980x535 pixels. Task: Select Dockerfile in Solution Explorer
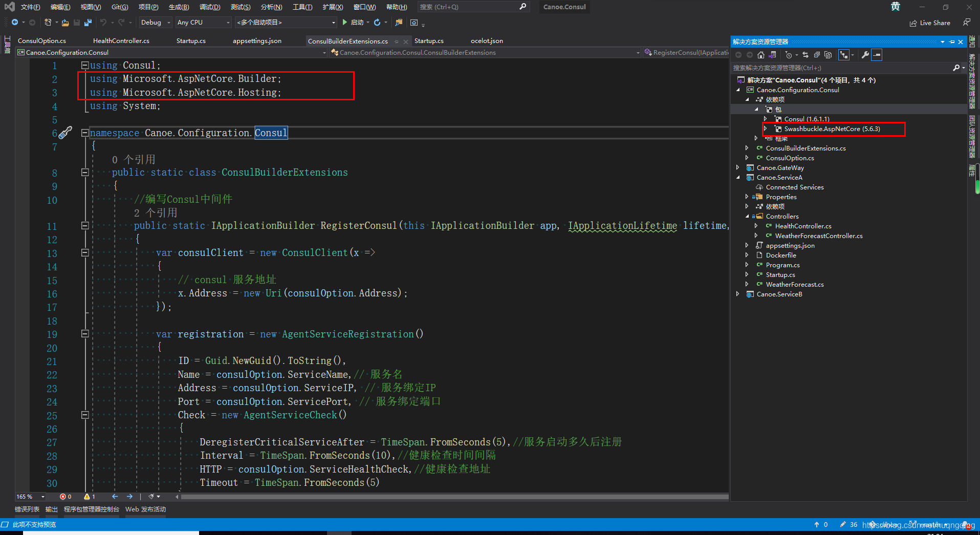pyautogui.click(x=781, y=255)
